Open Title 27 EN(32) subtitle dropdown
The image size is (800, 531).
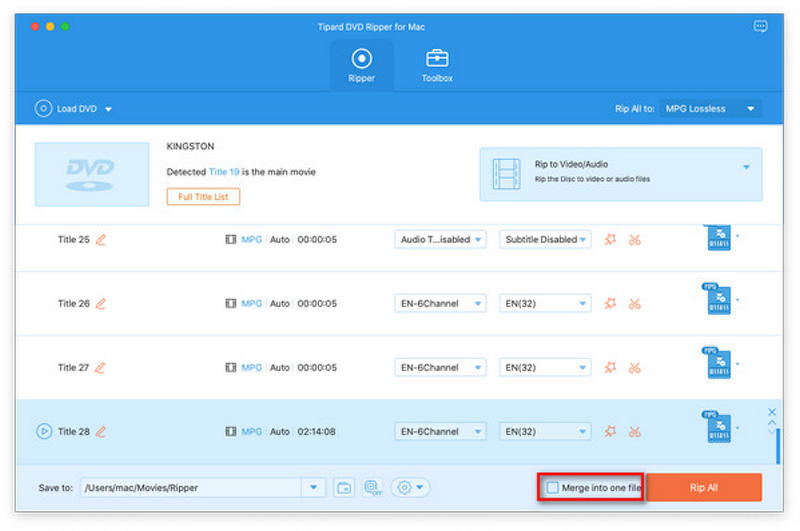point(545,367)
